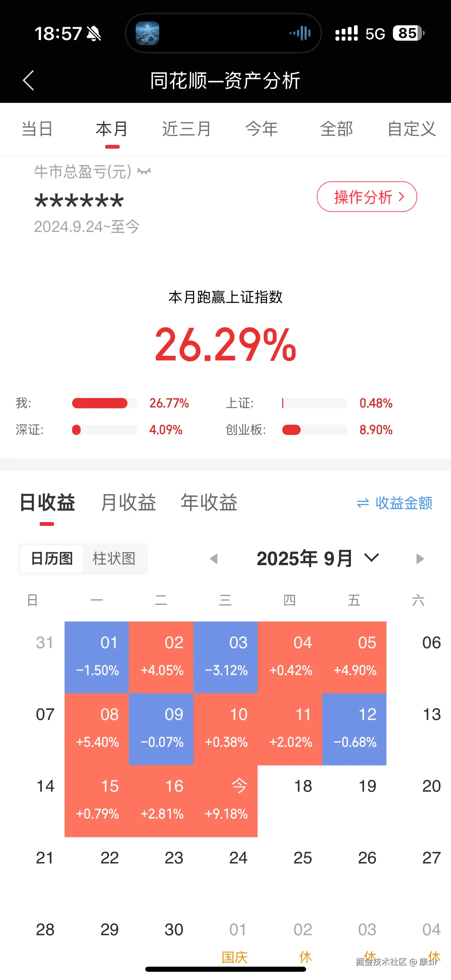Tap the back arrow icon
This screenshot has height=980, width=451.
click(x=28, y=80)
